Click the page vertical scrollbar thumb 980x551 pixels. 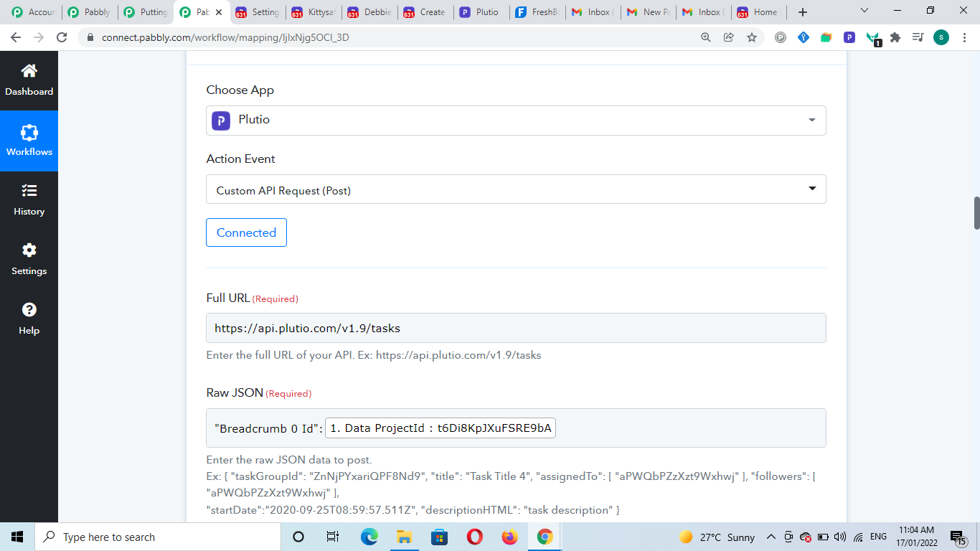[x=976, y=213]
